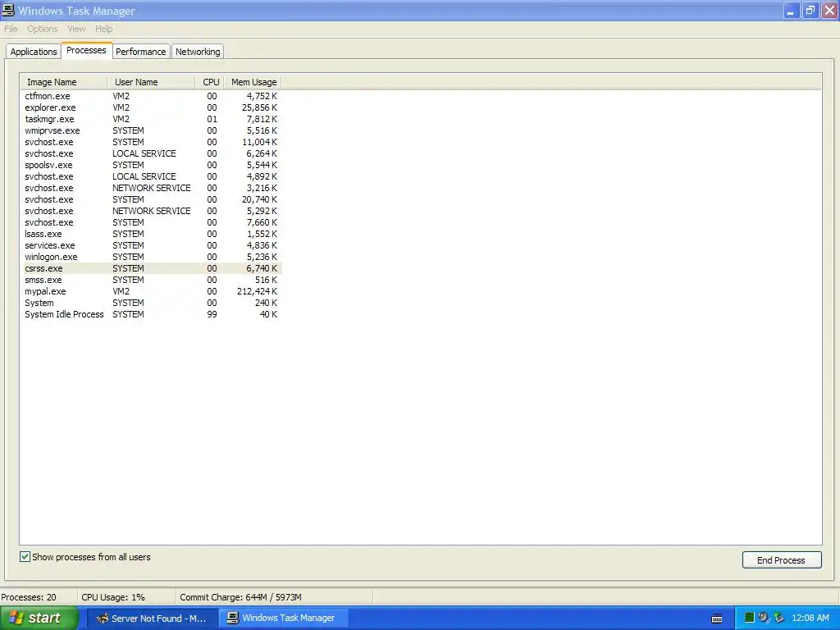Click the green CPU usage tray icon
Image resolution: width=840 pixels, height=630 pixels.
[x=750, y=618]
